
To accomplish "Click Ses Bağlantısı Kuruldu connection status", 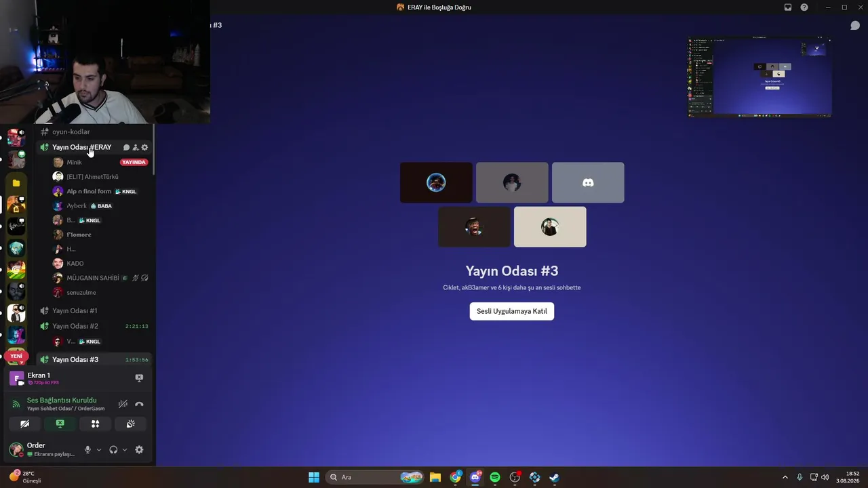I will click(62, 400).
